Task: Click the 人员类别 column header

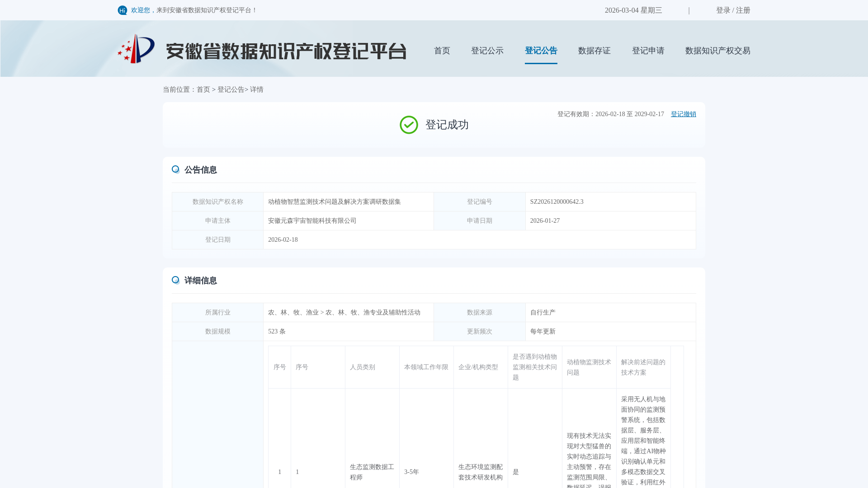Action: pyautogui.click(x=372, y=367)
